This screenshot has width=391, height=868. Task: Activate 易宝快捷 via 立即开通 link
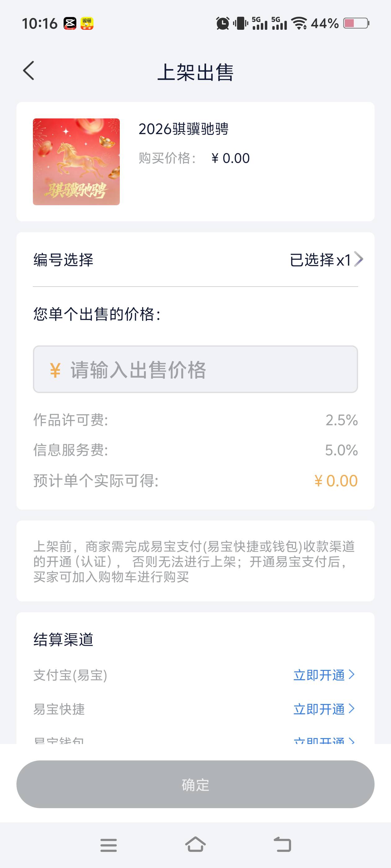319,709
